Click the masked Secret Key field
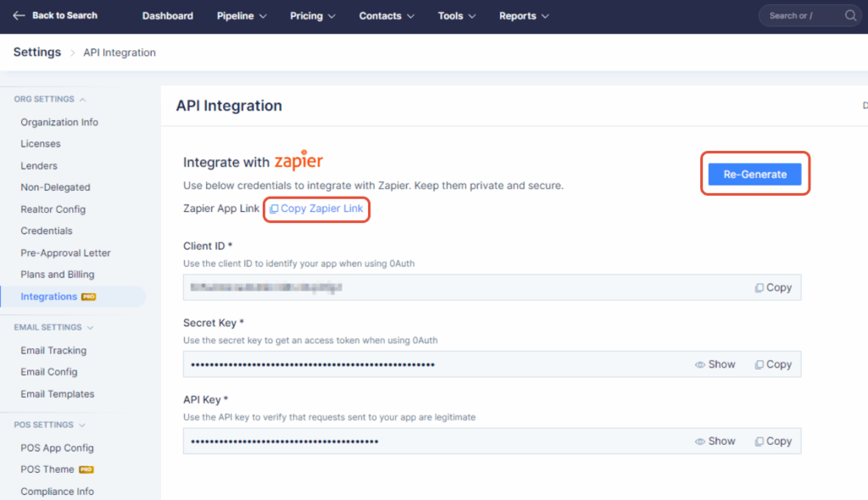 (x=492, y=364)
